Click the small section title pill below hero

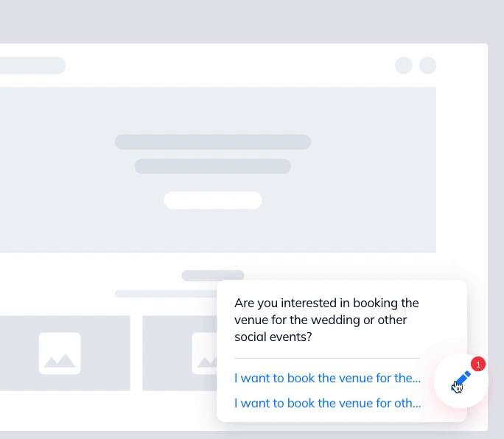(x=213, y=275)
